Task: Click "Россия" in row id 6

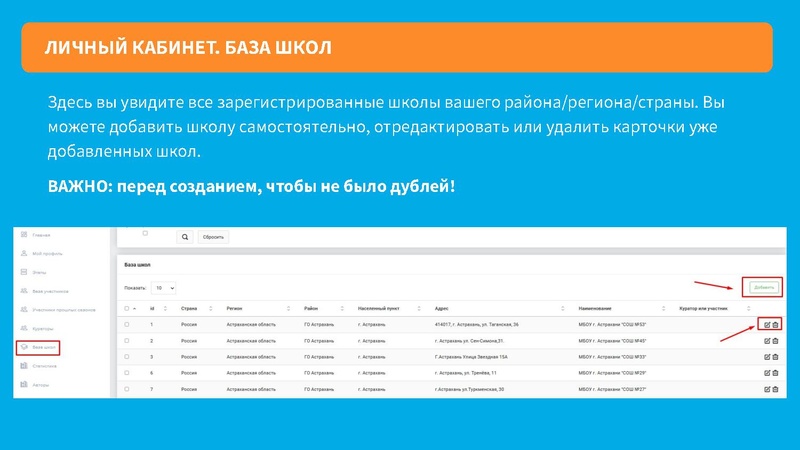Action: (x=189, y=373)
